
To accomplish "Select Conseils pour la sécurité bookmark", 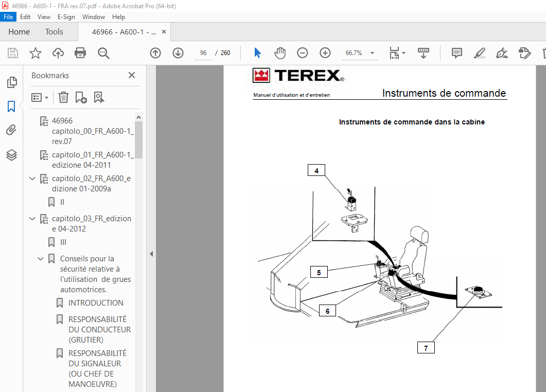I will point(95,274).
